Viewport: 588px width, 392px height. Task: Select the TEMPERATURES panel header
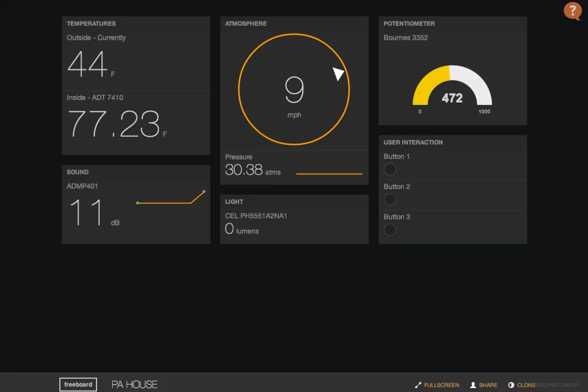click(x=91, y=24)
